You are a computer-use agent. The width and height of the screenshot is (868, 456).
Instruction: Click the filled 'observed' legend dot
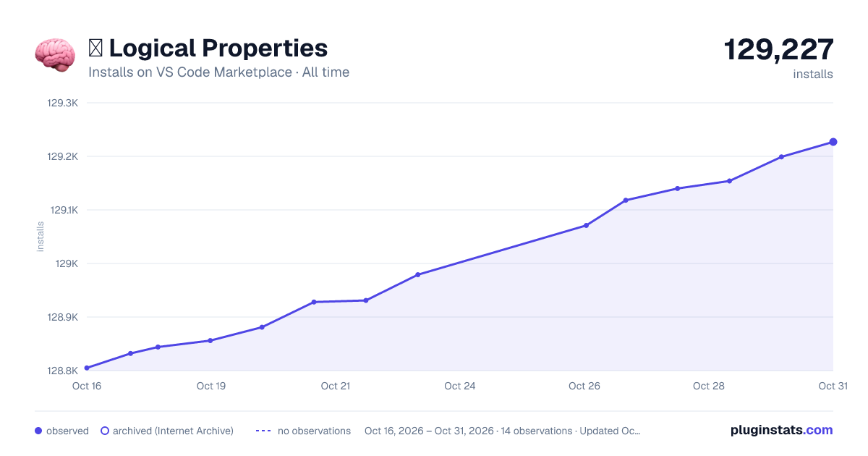click(38, 431)
